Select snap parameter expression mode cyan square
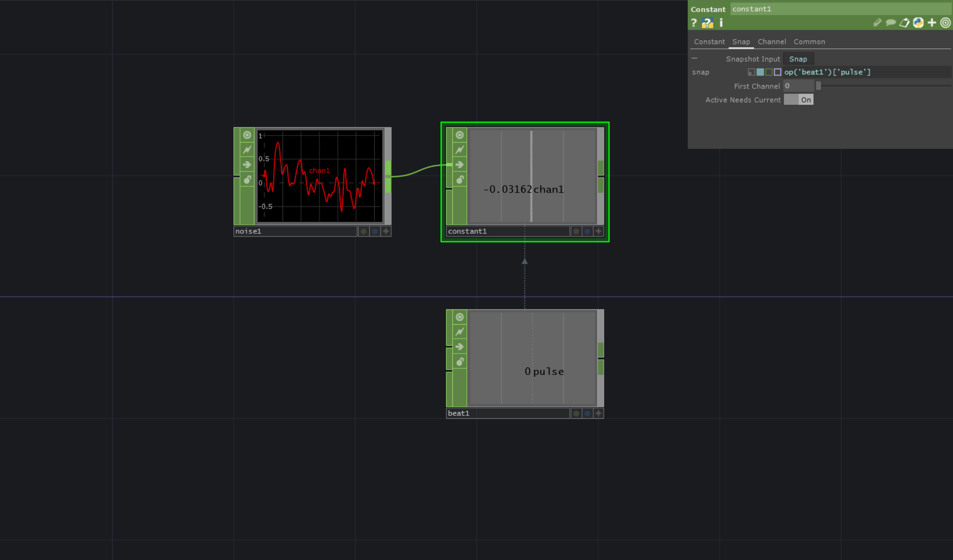The width and height of the screenshot is (953, 560). (x=760, y=72)
